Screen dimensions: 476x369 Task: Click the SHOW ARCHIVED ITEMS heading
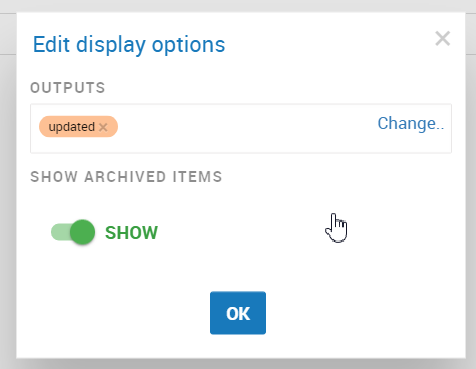click(126, 177)
